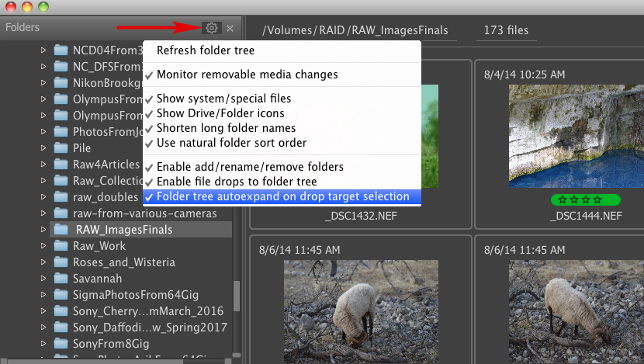Click the folder icon next to Savannah
The image size is (644, 364).
pos(61,279)
